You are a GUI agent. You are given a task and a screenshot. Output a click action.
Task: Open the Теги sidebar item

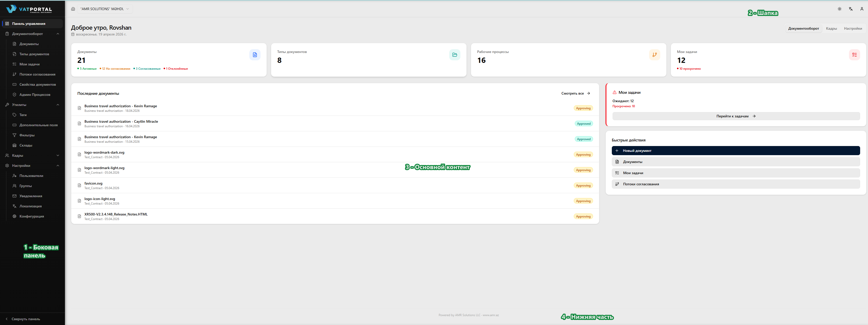[x=23, y=115]
